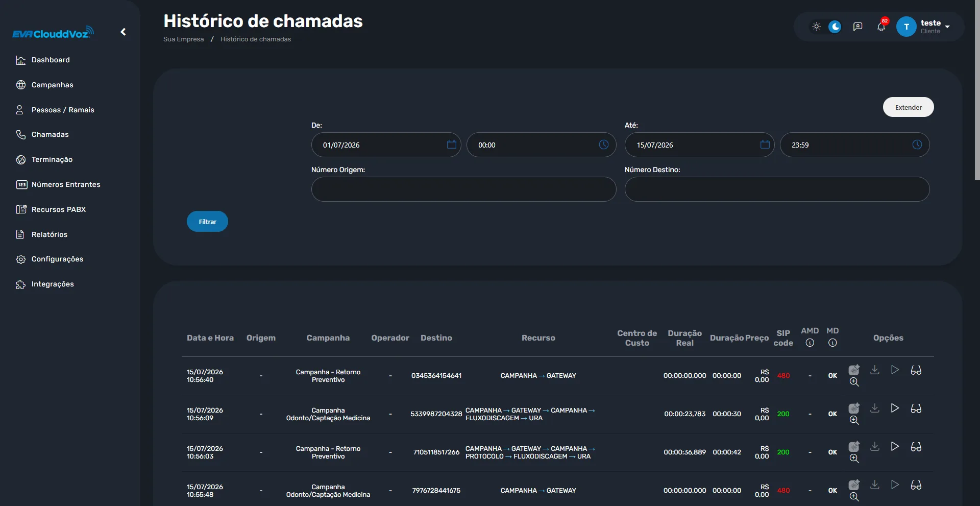Go to Pessoas / Ramais menu
Image resolution: width=980 pixels, height=506 pixels.
pyautogui.click(x=63, y=110)
